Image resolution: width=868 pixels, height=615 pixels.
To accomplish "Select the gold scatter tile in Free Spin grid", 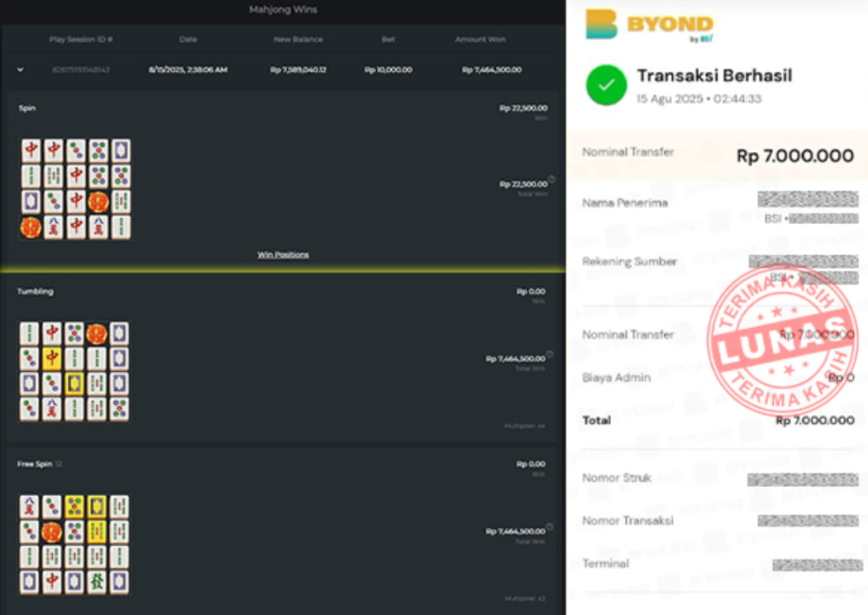I will click(51, 532).
